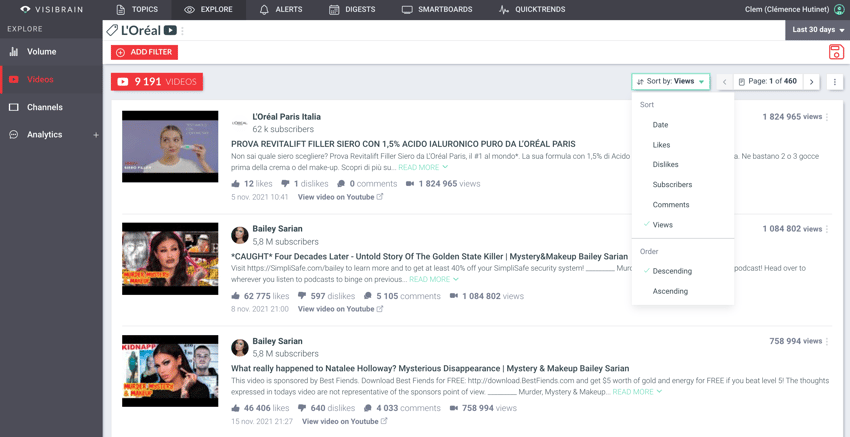The image size is (850, 437).
Task: Click the user account avatar icon
Action: (x=840, y=9)
